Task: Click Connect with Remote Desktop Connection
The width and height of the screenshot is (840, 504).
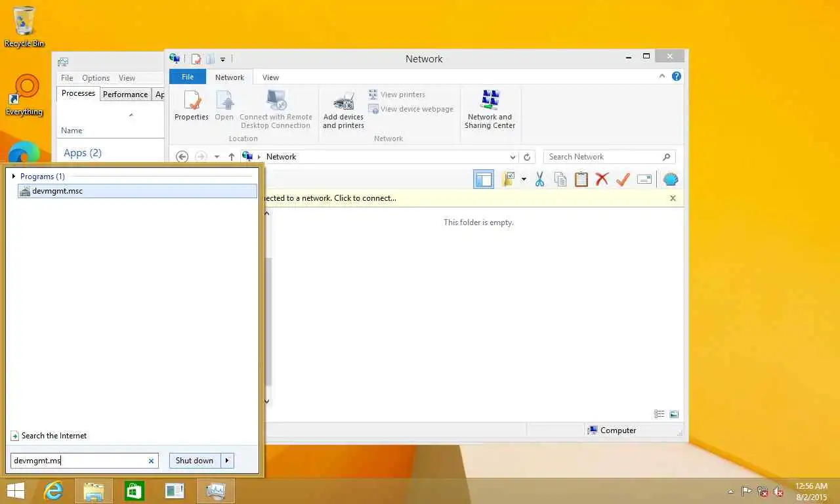Action: click(x=276, y=110)
